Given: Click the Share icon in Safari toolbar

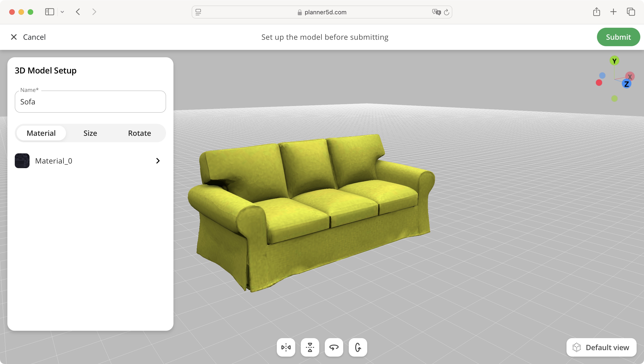Looking at the screenshot, I should (x=597, y=12).
